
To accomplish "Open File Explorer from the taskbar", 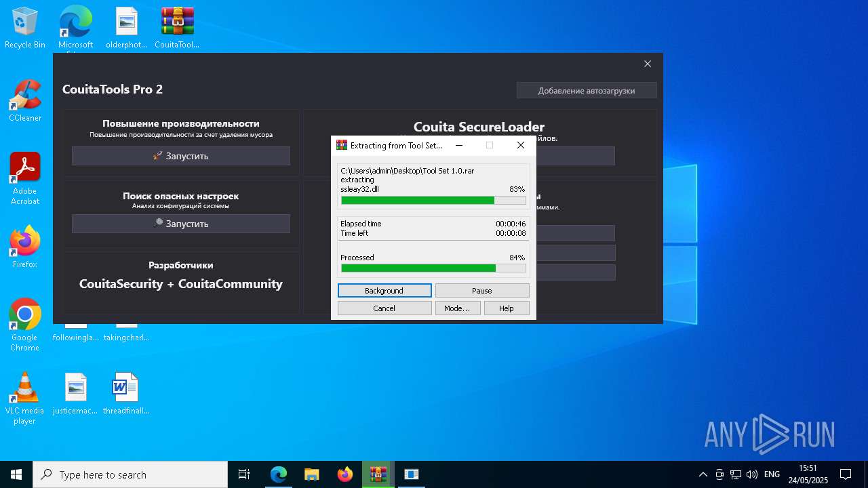I will 312,474.
